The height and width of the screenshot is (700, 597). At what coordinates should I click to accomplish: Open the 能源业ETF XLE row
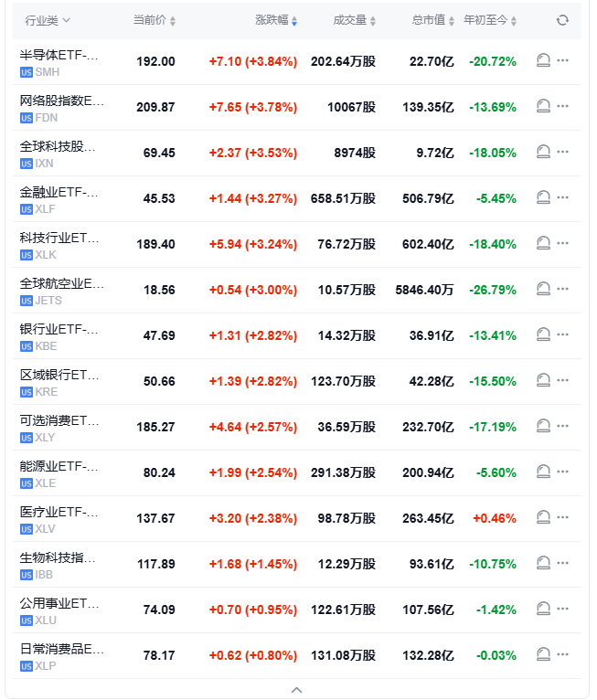(x=59, y=472)
